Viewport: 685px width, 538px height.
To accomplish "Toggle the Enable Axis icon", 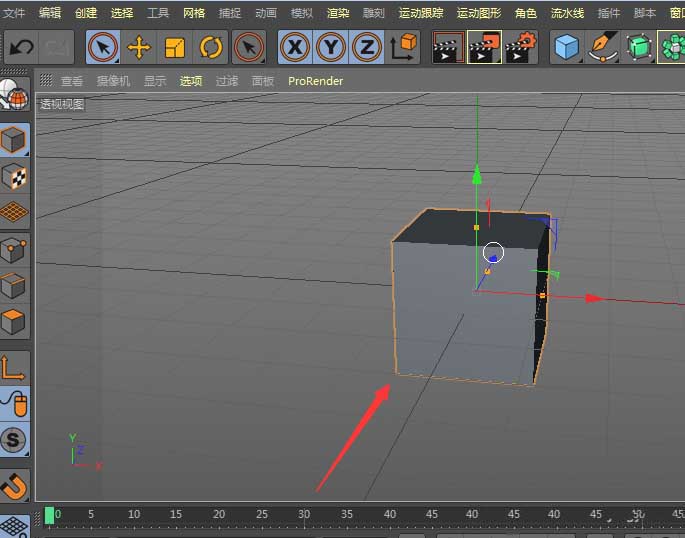I will pyautogui.click(x=14, y=368).
